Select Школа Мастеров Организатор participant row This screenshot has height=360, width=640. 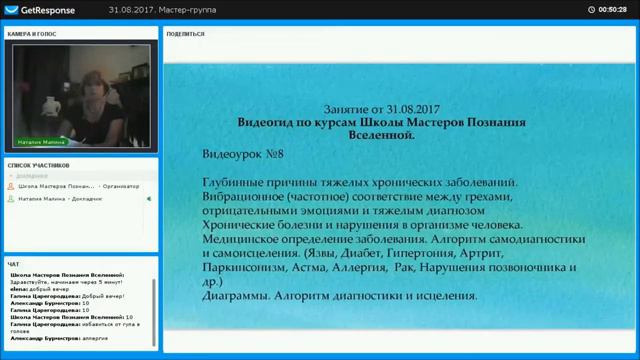[x=79, y=187]
